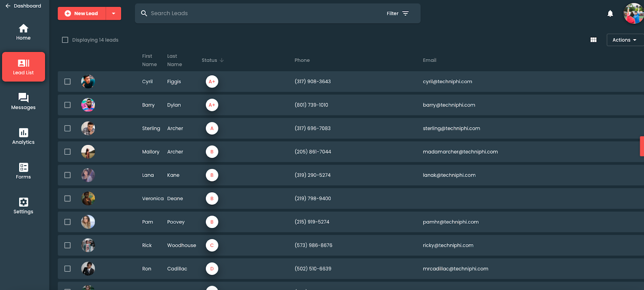Click the Filter icon in search bar
Image resolution: width=644 pixels, height=290 pixels.
[405, 13]
